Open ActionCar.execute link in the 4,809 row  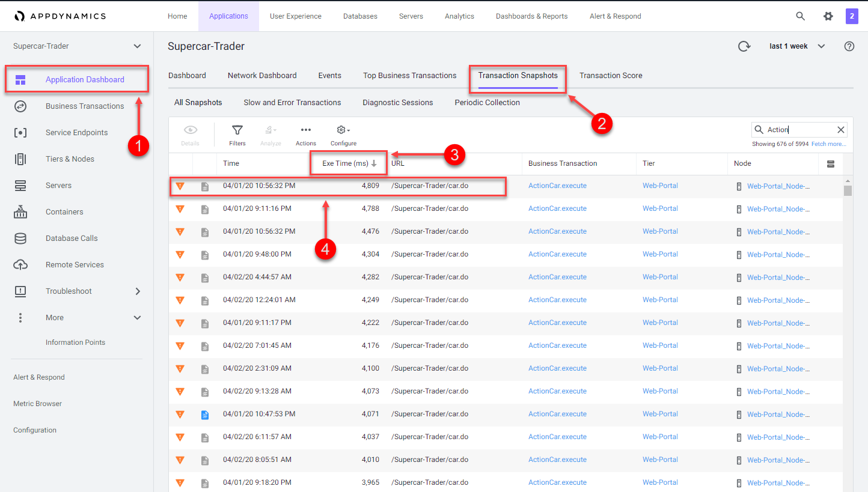pos(557,186)
